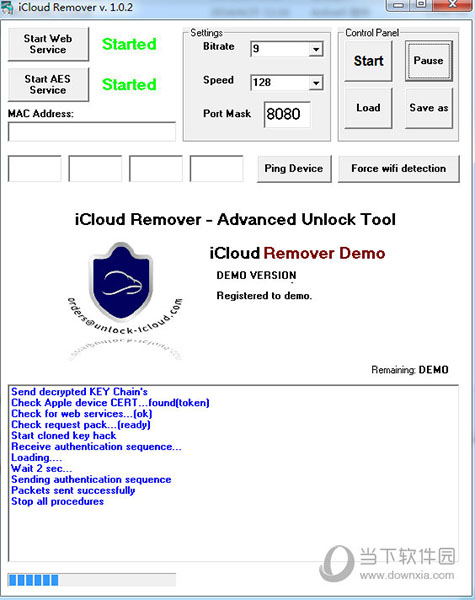Select log line 'Check for web services...(ok)'
Screen dimensions: 475x600
coord(82,414)
